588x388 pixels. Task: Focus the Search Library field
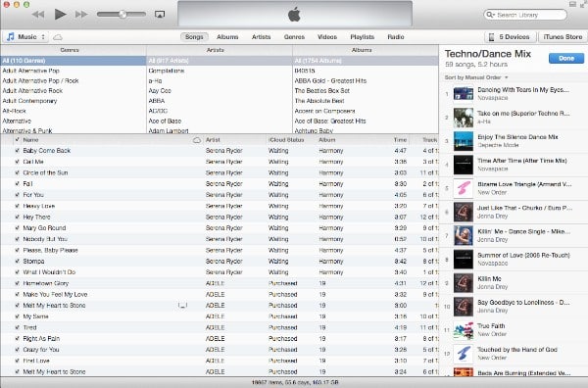pos(525,15)
